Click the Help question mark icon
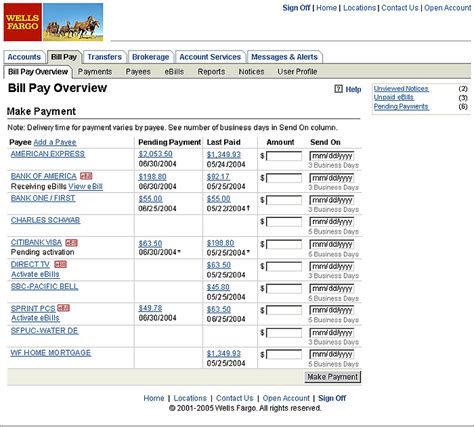This screenshot has width=474, height=427. pos(338,89)
